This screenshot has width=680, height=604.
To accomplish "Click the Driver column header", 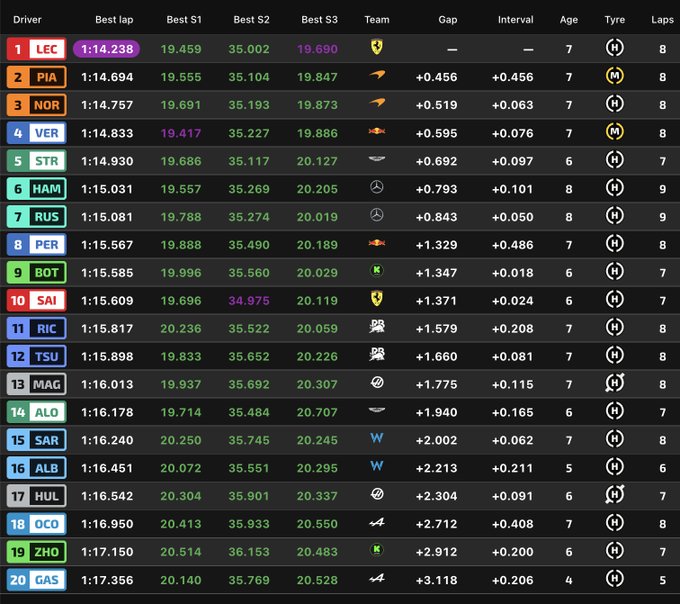I will point(27,20).
